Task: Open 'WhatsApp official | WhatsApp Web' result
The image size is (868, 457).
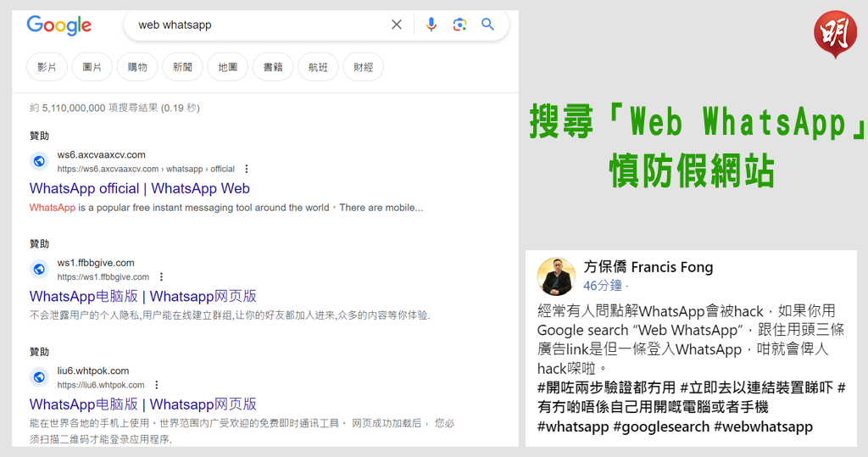Action: coord(140,188)
